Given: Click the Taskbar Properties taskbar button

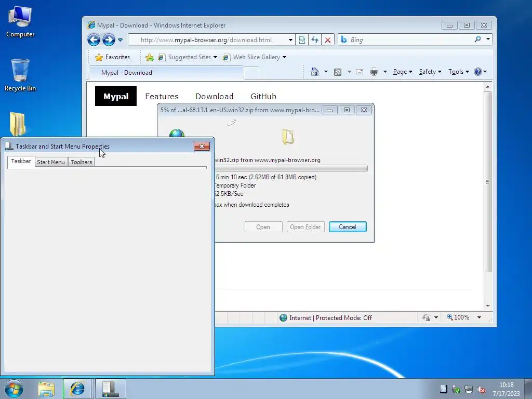Looking at the screenshot, I should [x=111, y=389].
